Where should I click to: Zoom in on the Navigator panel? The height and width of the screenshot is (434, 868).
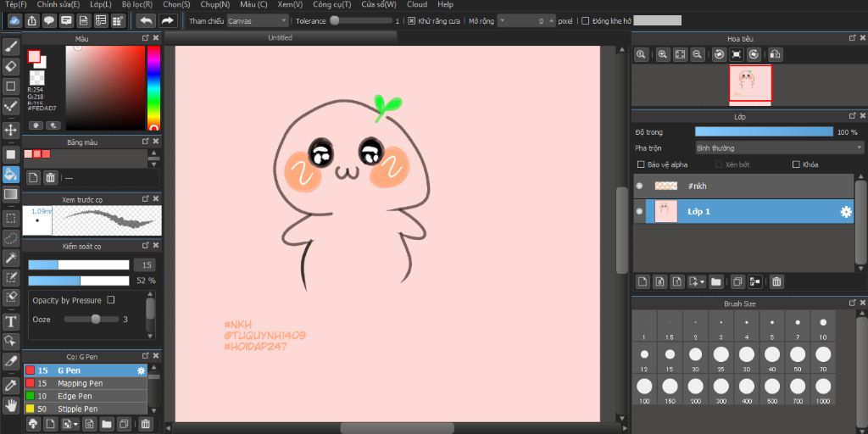pyautogui.click(x=663, y=54)
